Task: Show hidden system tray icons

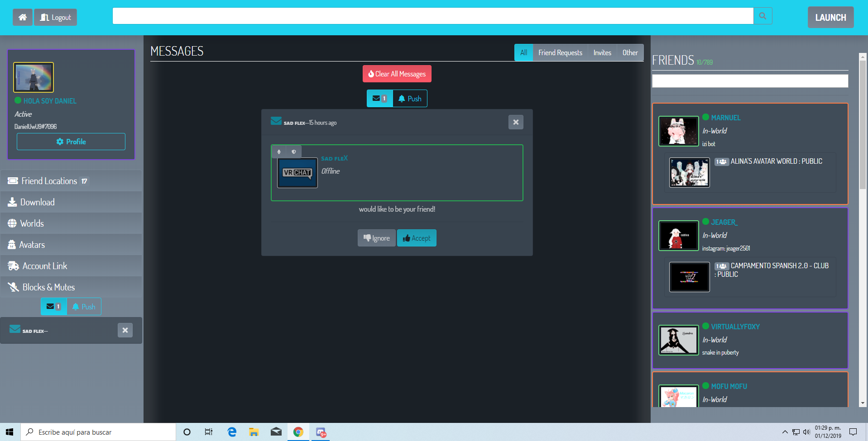Action: click(x=785, y=432)
